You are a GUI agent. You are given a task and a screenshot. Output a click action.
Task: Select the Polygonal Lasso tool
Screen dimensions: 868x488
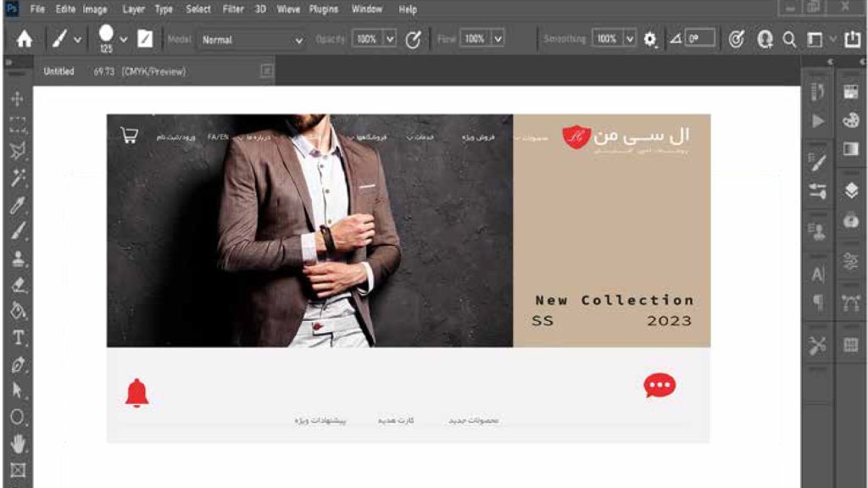[17, 151]
